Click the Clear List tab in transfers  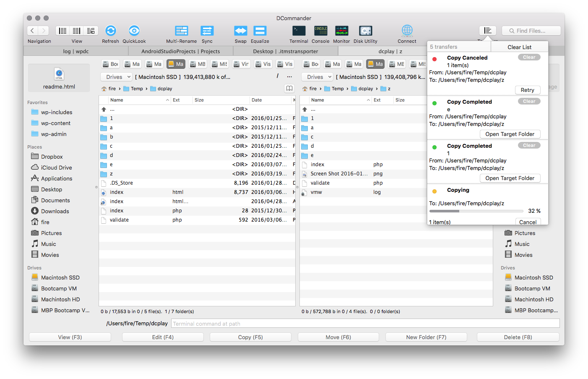tap(519, 47)
